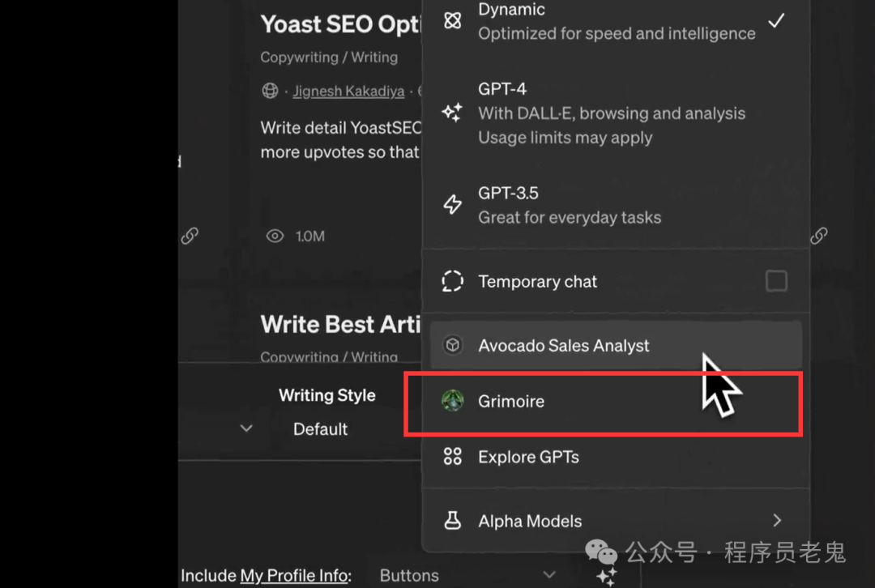
Task: Click the Explore GPTs grid icon
Action: coord(453,456)
